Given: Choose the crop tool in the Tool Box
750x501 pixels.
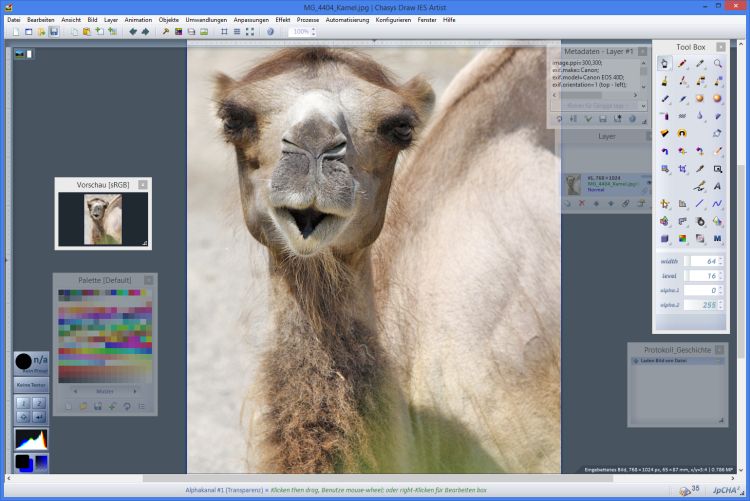Looking at the screenshot, I should coord(682,169).
